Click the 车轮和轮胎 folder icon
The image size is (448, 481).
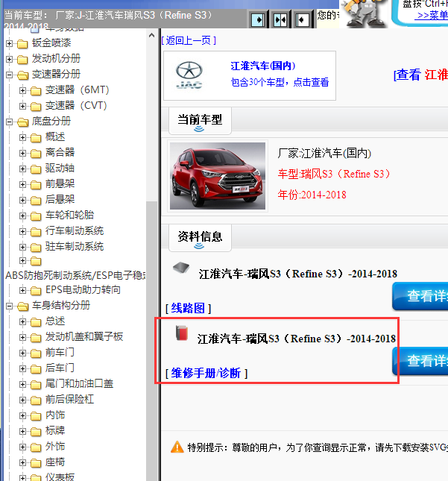click(x=36, y=216)
